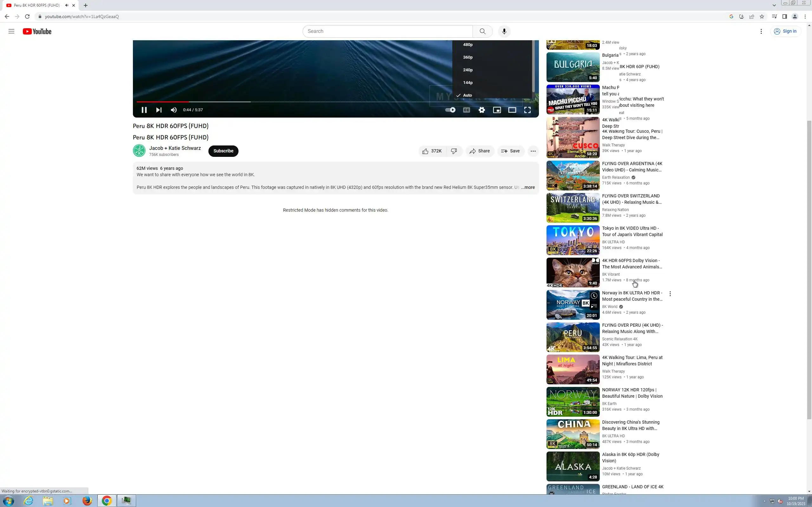Mute the video volume
Screen dimensions: 812x507
pos(174,110)
